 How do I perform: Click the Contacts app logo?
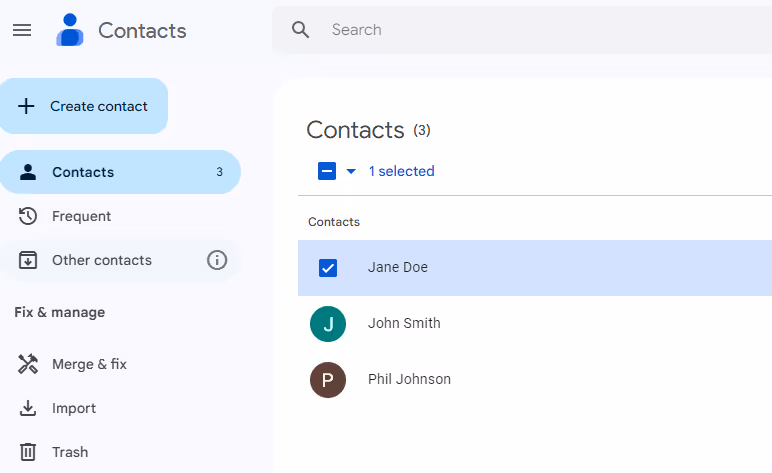coord(70,30)
